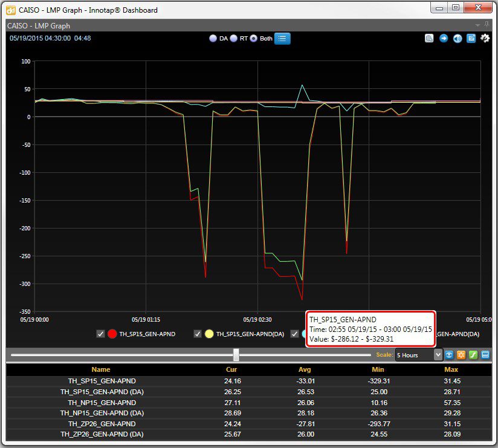
Task: Select the RT radio button
Action: click(x=233, y=39)
